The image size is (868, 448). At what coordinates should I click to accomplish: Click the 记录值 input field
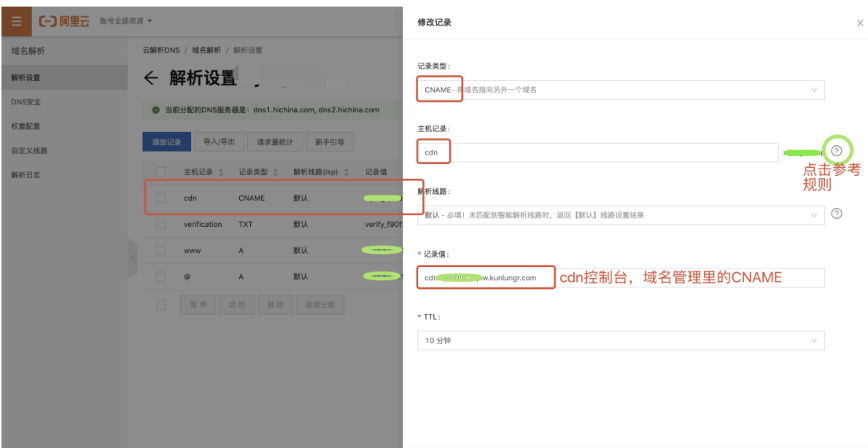[x=686, y=278]
